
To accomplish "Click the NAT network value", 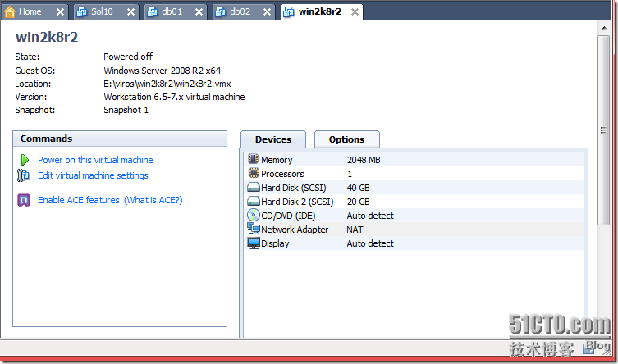I will tap(355, 230).
